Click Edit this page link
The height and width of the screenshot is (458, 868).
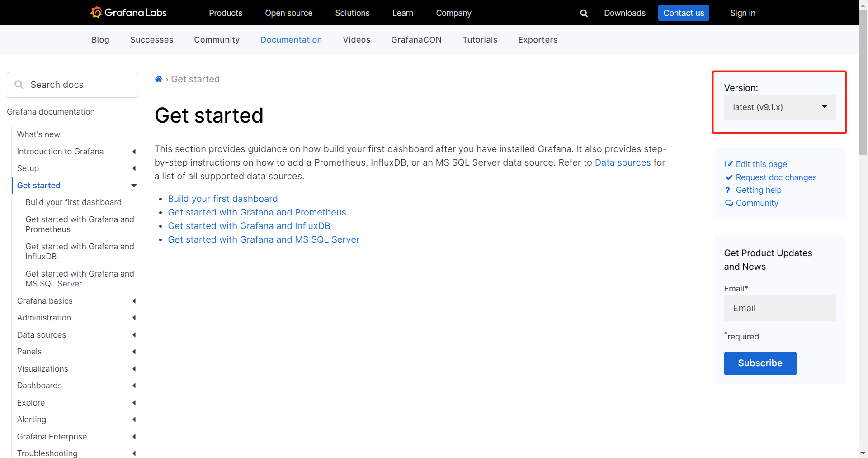point(761,164)
